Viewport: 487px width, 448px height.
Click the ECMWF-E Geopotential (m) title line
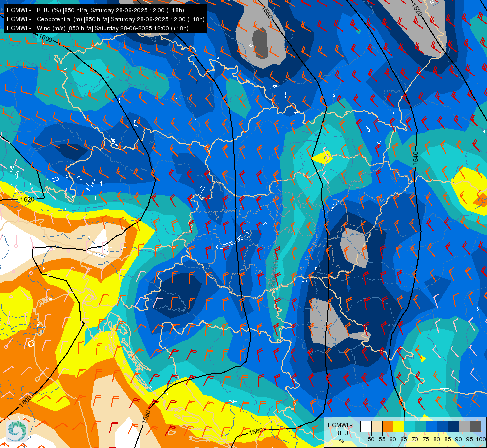coord(105,19)
